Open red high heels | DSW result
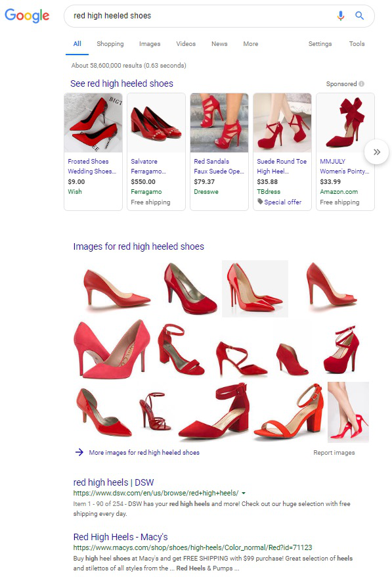 (113, 482)
